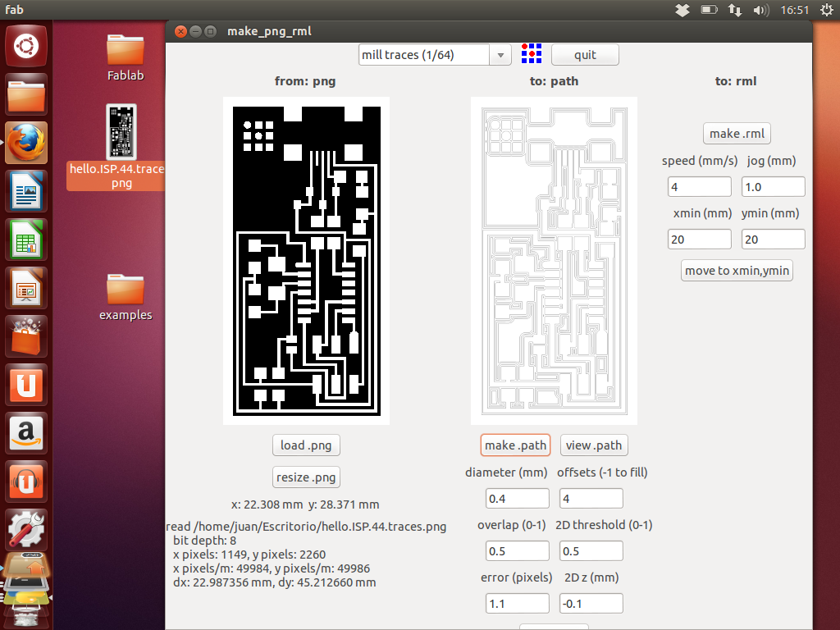Open LibreOffice Impress presentation launcher icon
Screen dimensions: 840x630
pyautogui.click(x=26, y=288)
